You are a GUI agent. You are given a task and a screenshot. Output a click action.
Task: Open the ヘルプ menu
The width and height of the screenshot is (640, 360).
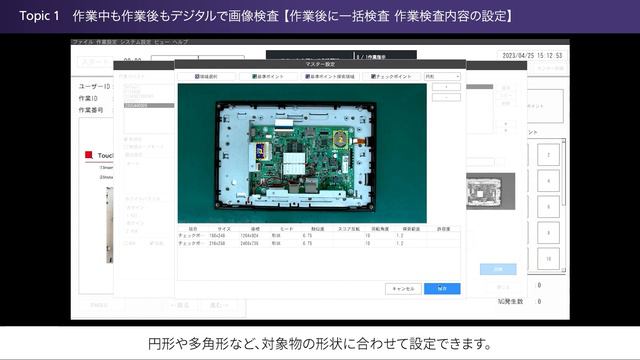pyautogui.click(x=180, y=42)
